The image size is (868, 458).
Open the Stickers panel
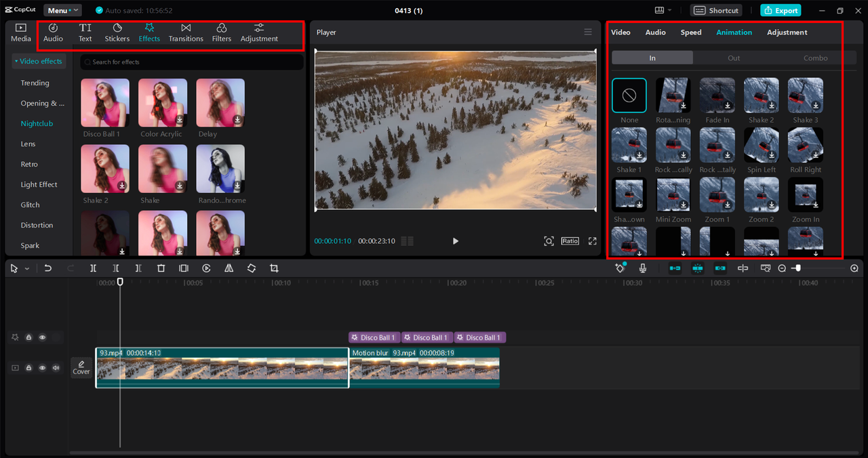pyautogui.click(x=117, y=33)
